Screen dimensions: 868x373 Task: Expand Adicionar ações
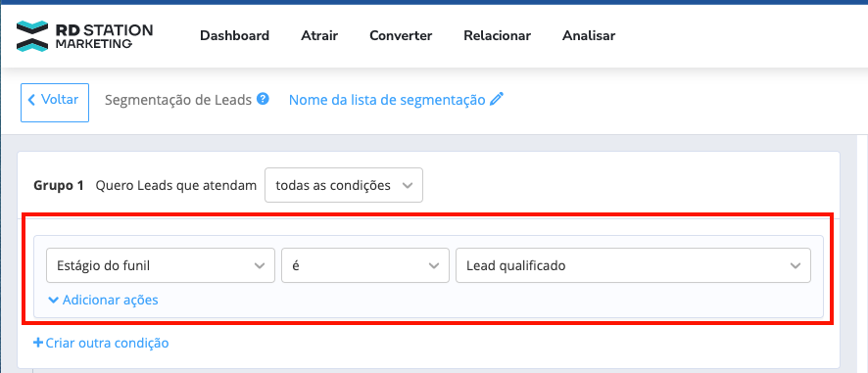(x=104, y=300)
